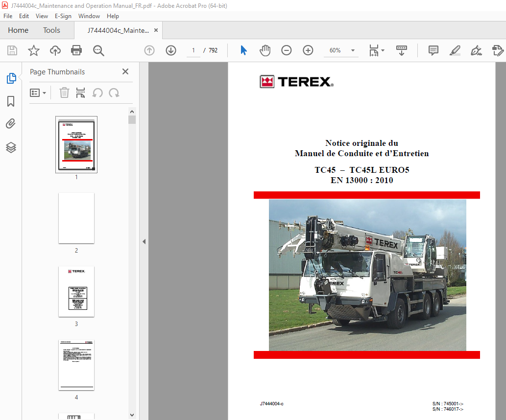Click the 'S/N : 745001->' text
Screen dimensions: 506x420
coord(448,403)
